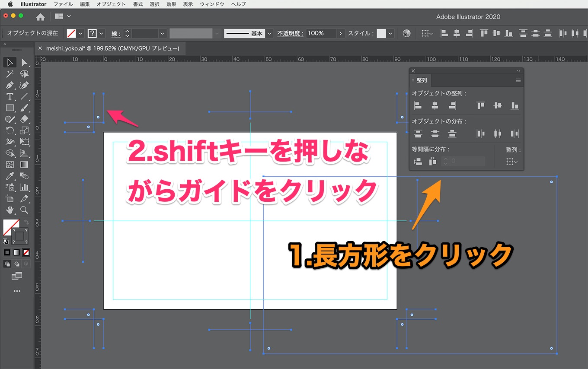Open Recolor Artwork color wheel icon
The image size is (588, 369).
pos(406,33)
